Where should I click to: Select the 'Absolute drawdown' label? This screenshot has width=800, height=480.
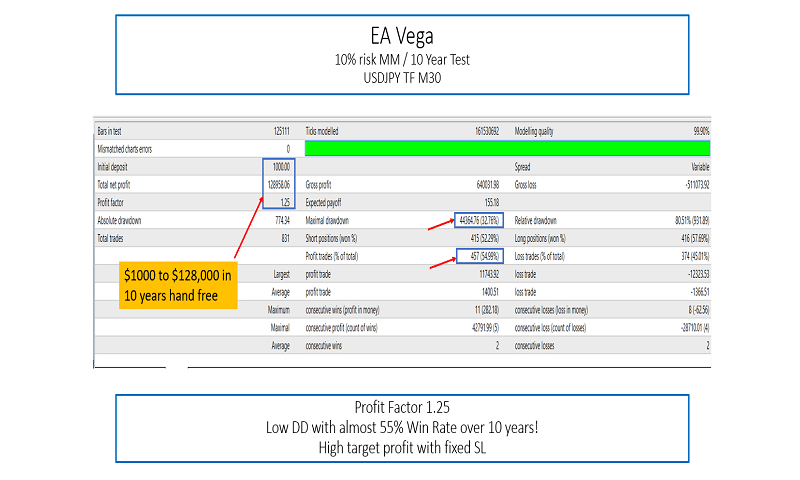point(119,220)
